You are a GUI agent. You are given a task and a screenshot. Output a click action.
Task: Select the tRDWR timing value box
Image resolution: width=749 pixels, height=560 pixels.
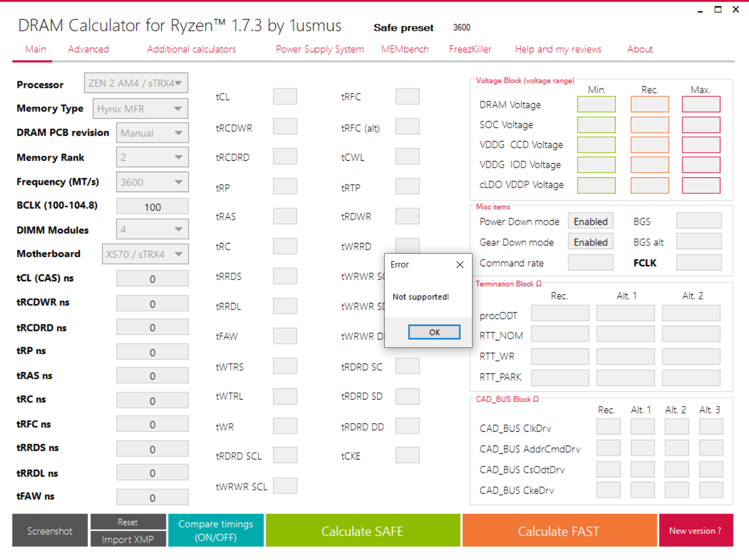tap(408, 216)
